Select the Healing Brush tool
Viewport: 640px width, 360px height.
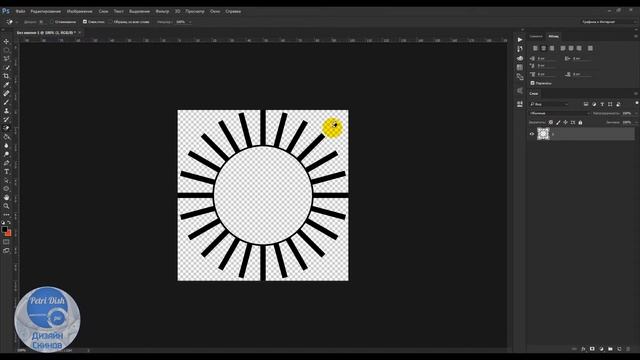(x=6, y=93)
